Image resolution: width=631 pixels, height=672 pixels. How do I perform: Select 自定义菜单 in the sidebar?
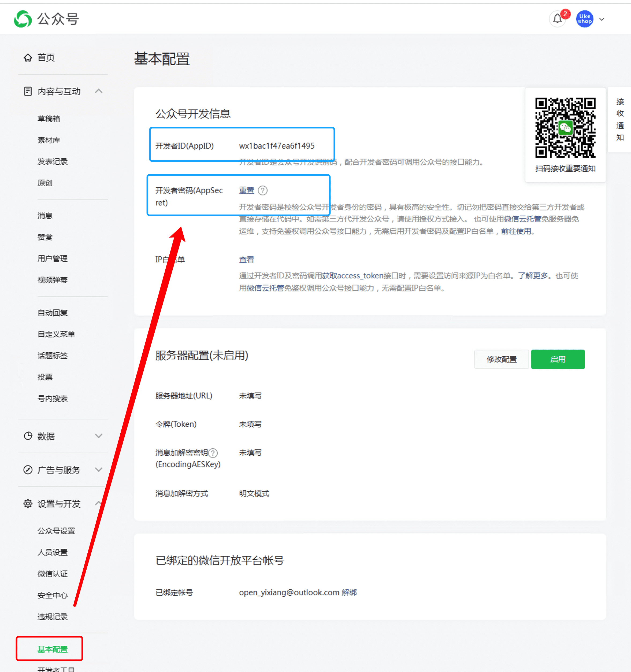[57, 334]
